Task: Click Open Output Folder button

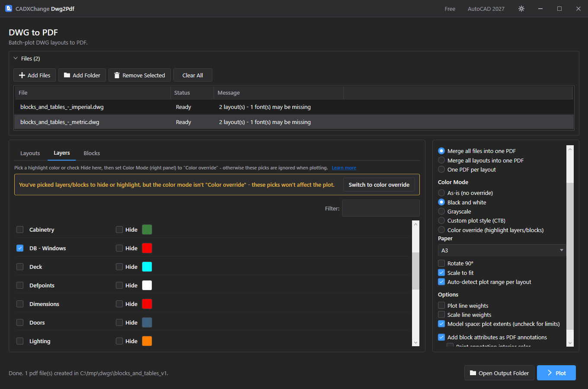Action: point(499,373)
